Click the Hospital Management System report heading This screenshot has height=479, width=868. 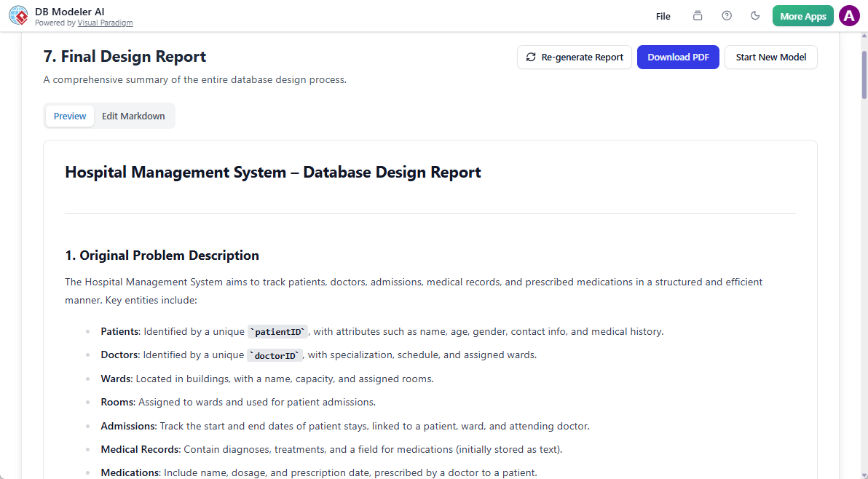[x=273, y=172]
